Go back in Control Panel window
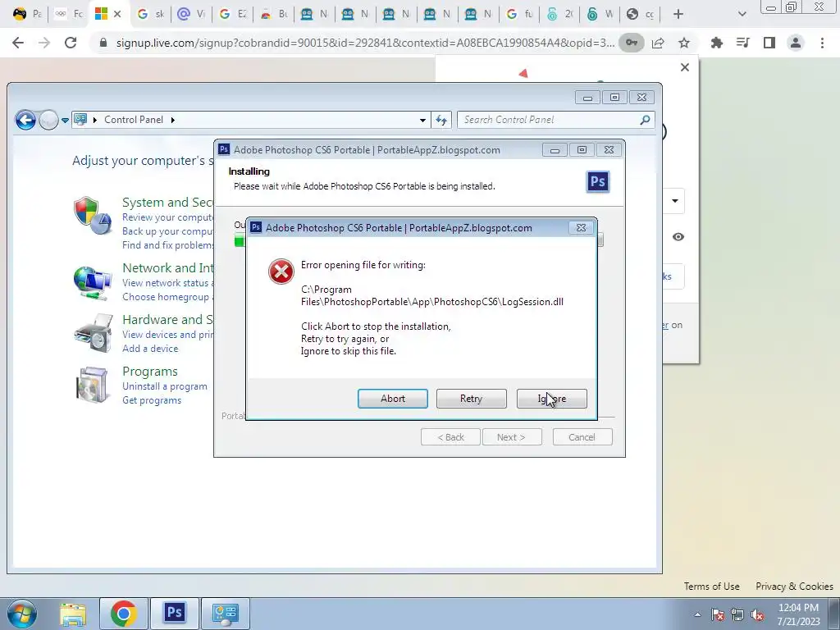Screen dimensions: 840x630 click(25, 120)
